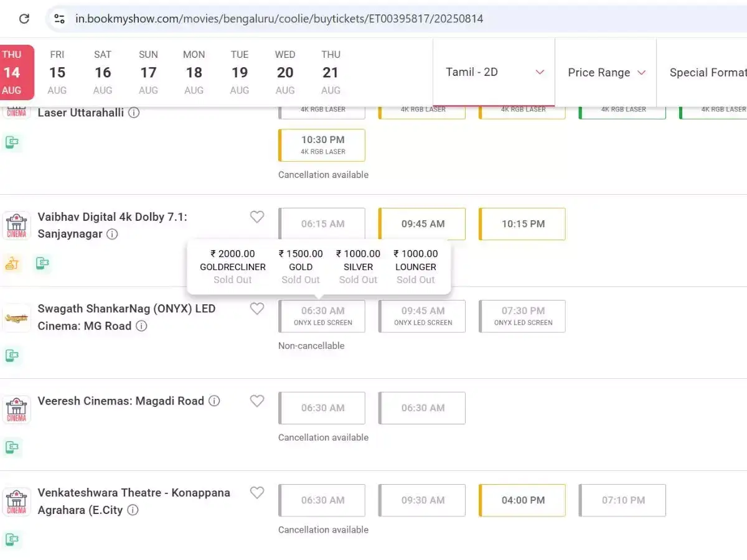Open Swagath ShankarNag (ONYX) LED Cinema name
The height and width of the screenshot is (560, 747).
click(x=126, y=317)
